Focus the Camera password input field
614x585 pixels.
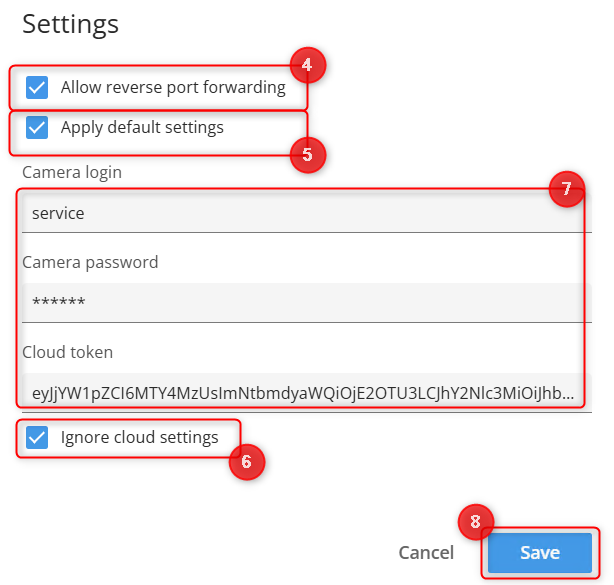300,302
